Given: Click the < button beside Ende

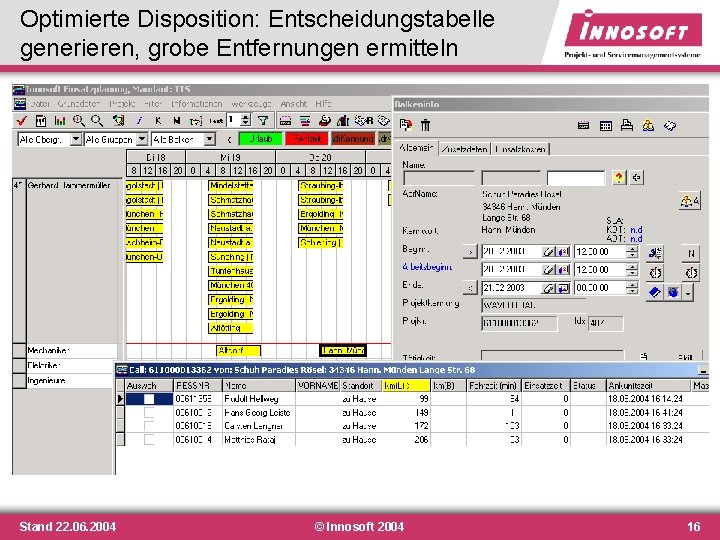Looking at the screenshot, I should click(470, 288).
